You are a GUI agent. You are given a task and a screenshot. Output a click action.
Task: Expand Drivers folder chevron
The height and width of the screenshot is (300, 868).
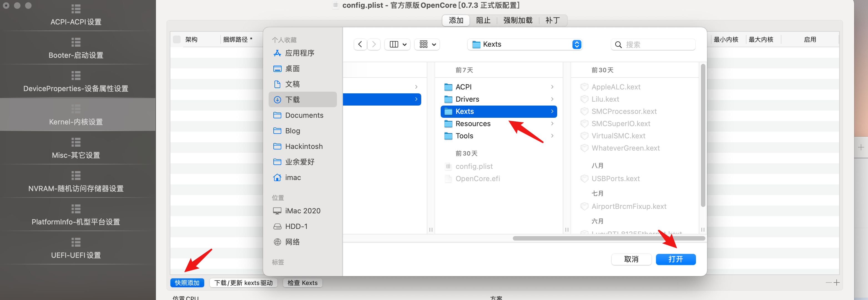tap(552, 99)
